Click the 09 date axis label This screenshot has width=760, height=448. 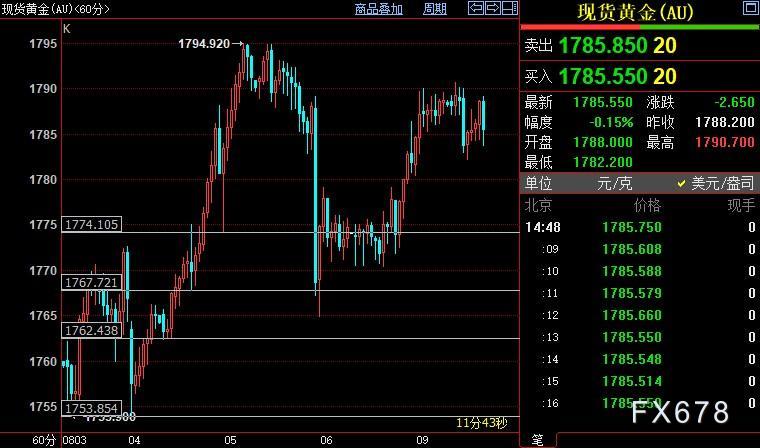[x=423, y=440]
